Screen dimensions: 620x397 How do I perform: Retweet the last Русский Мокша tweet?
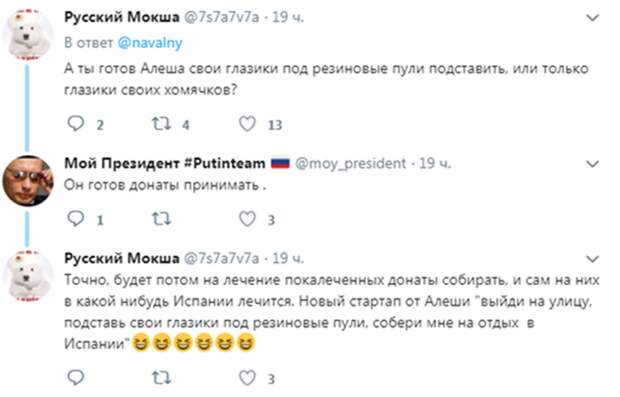[x=161, y=378]
